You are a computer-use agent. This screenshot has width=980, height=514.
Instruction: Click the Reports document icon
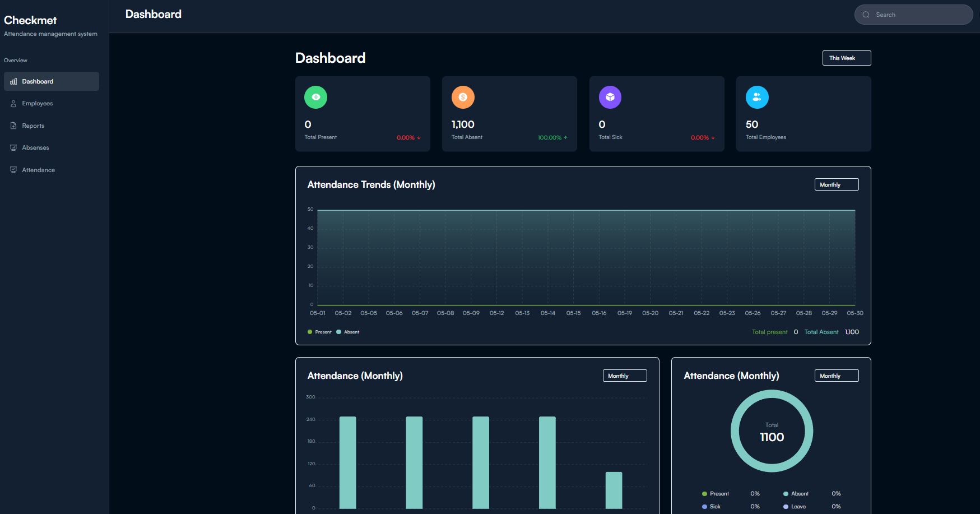pos(13,126)
